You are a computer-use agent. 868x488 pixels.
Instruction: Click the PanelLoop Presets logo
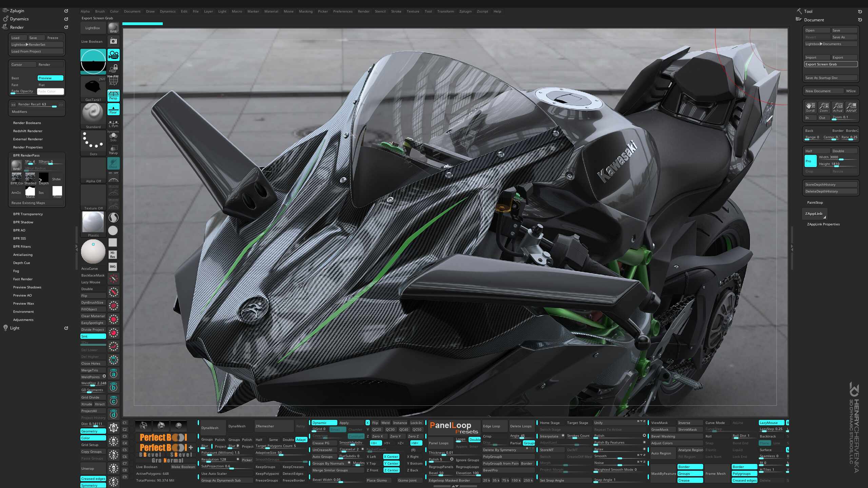pos(454,428)
